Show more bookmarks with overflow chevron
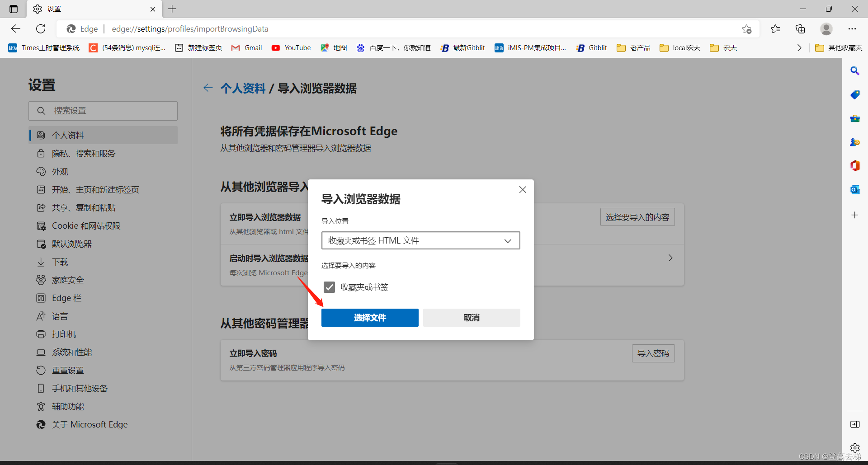 [799, 48]
